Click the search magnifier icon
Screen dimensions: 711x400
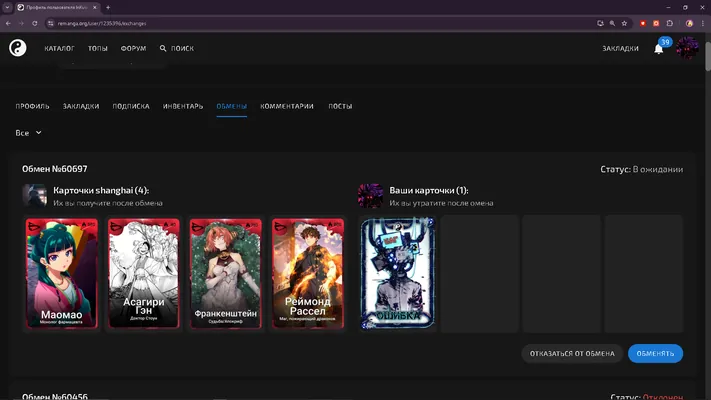tap(163, 48)
